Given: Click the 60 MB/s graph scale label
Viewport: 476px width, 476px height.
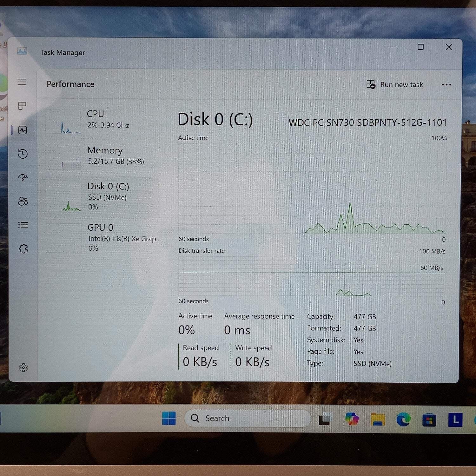Looking at the screenshot, I should pos(432,268).
